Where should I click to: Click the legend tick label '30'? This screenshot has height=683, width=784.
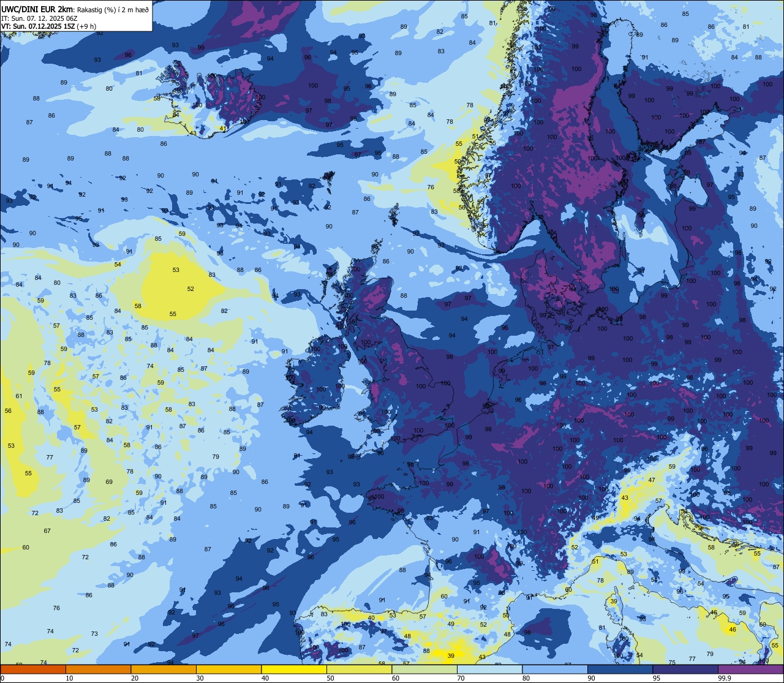pos(200,678)
